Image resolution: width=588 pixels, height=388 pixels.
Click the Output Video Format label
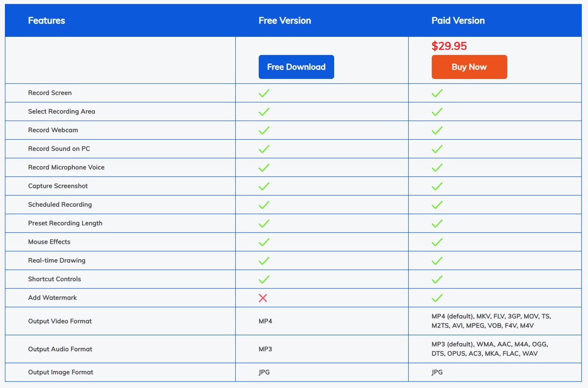[60, 321]
